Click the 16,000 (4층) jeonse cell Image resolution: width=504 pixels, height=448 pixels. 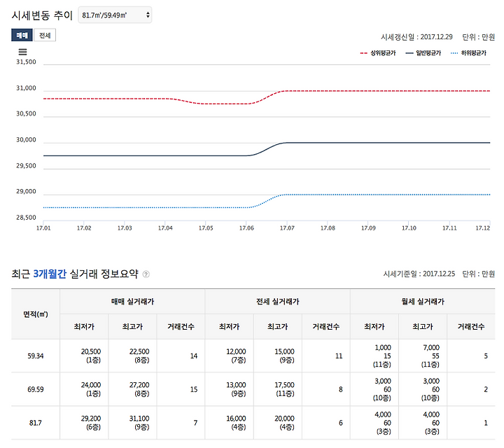[x=230, y=423]
